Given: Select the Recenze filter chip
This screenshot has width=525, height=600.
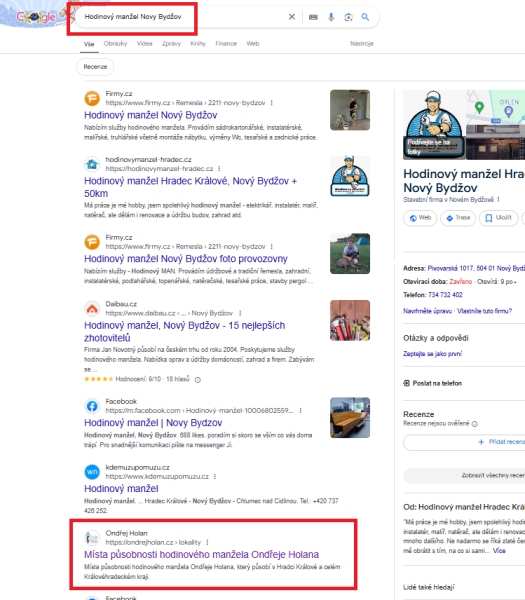Looking at the screenshot, I should [x=95, y=67].
